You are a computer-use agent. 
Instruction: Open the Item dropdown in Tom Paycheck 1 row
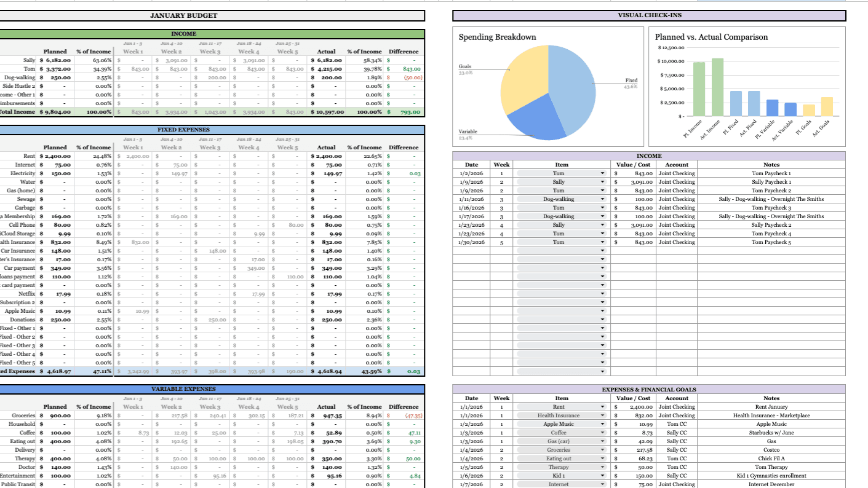pyautogui.click(x=602, y=173)
